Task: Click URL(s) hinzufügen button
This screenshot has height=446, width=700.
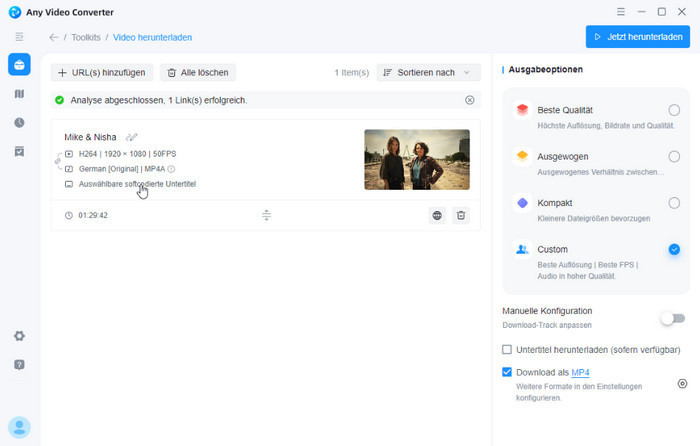Action: 102,72
